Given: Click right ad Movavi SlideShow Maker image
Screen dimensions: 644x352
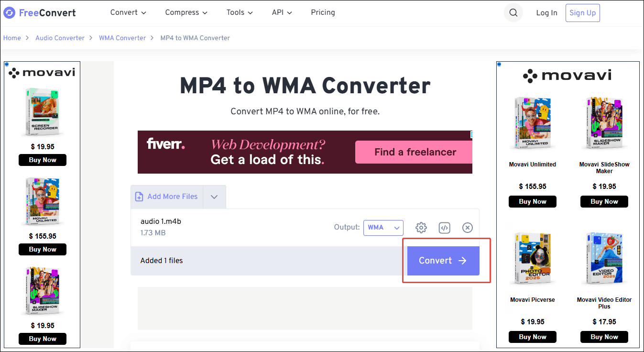Looking at the screenshot, I should coord(604,124).
